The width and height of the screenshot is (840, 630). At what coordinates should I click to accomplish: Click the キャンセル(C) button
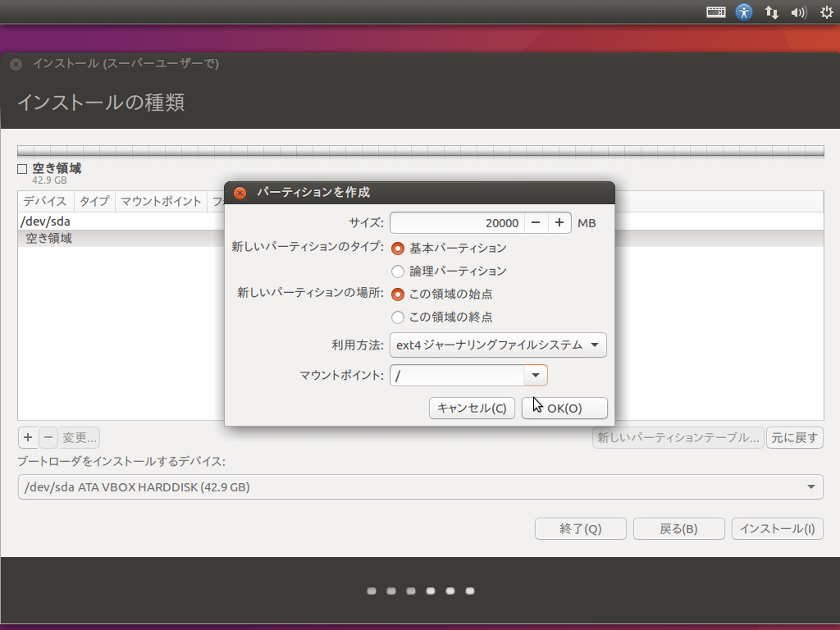[472, 408]
